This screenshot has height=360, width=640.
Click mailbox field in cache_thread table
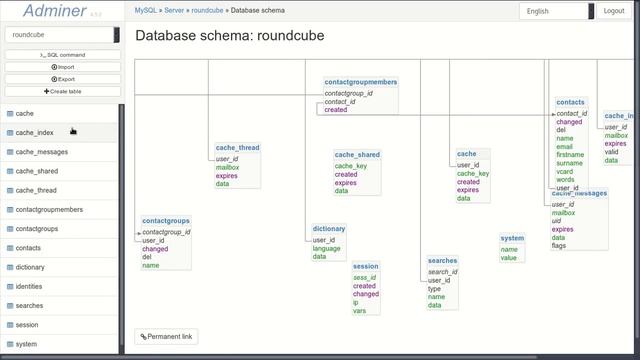227,167
